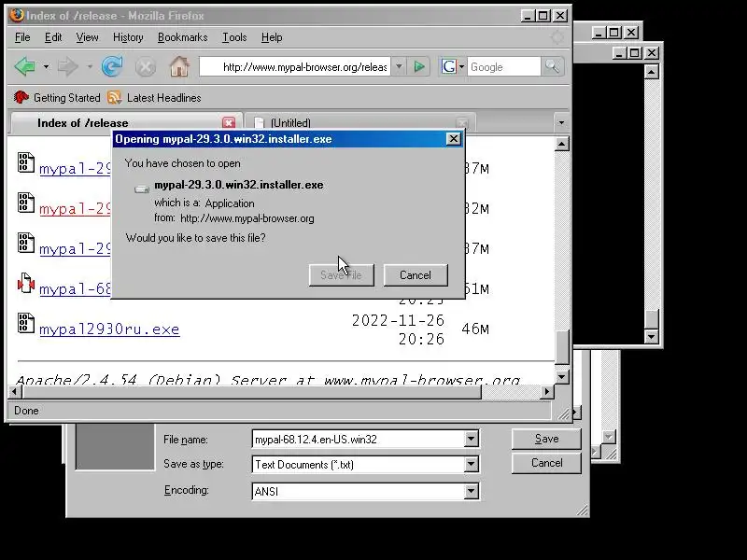Image resolution: width=747 pixels, height=560 pixels.
Task: Click scroll-down arrow in the background black window
Action: point(651,336)
